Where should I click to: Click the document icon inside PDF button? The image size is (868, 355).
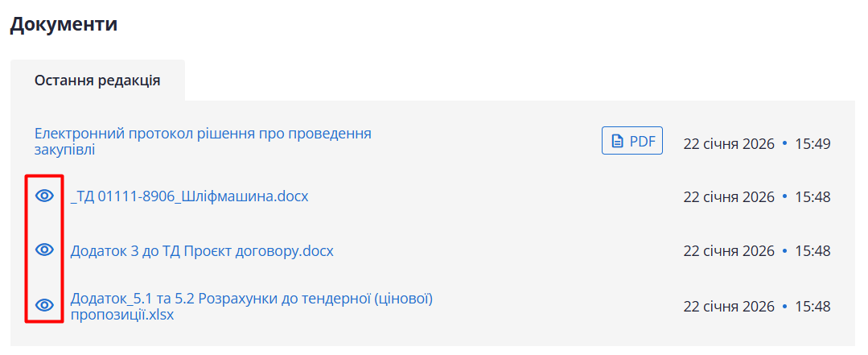(618, 142)
